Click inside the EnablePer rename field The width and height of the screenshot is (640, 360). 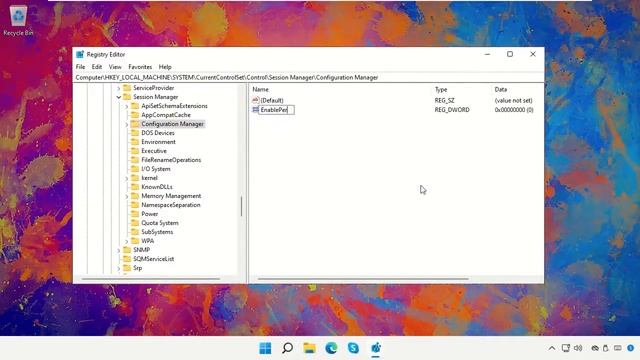[276, 110]
